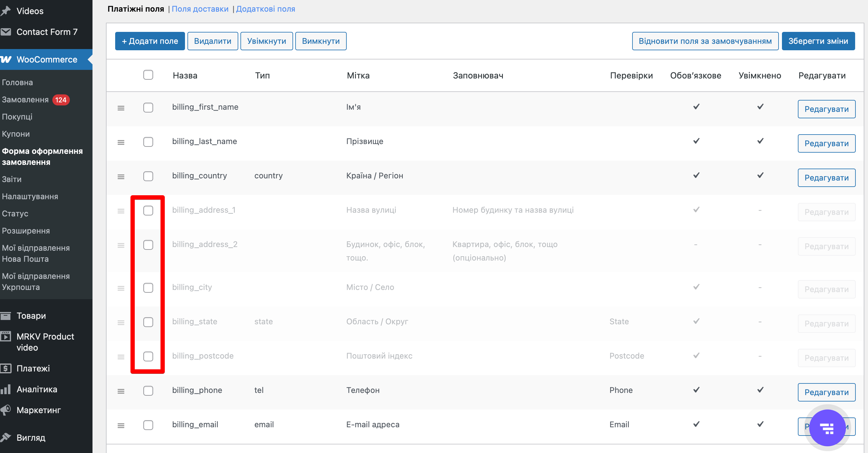Click the drag handle for billing_email row
The width and height of the screenshot is (868, 453).
coord(121,425)
